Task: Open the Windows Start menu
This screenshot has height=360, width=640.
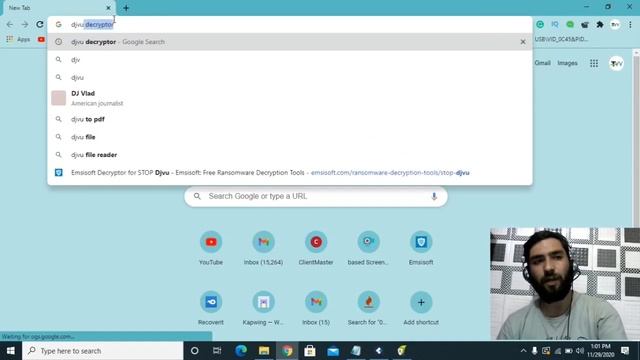Action: 11,351
